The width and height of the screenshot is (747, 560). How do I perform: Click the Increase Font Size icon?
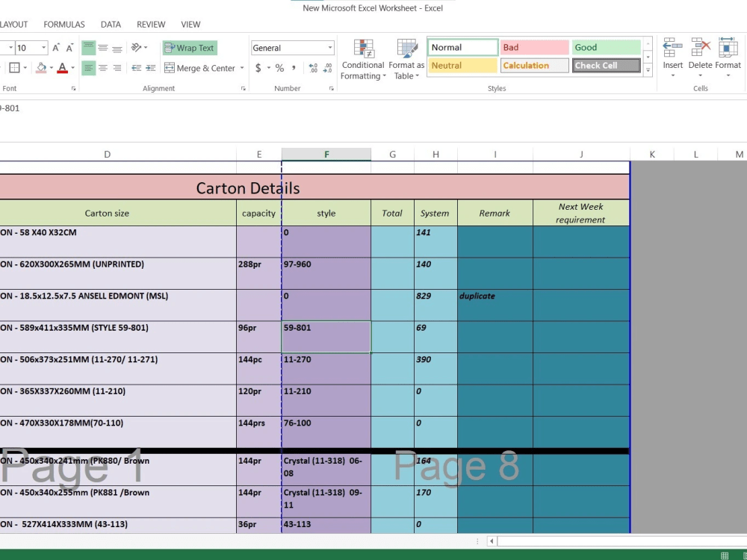(56, 48)
